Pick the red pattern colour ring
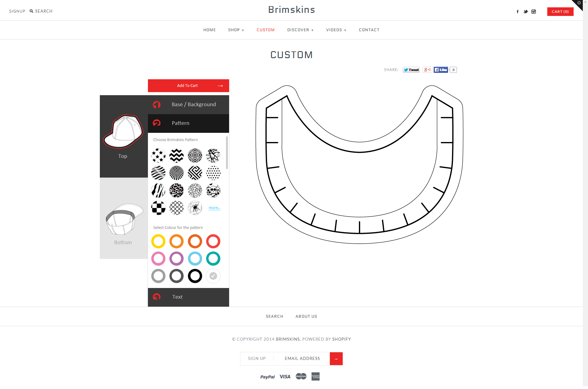 click(213, 241)
